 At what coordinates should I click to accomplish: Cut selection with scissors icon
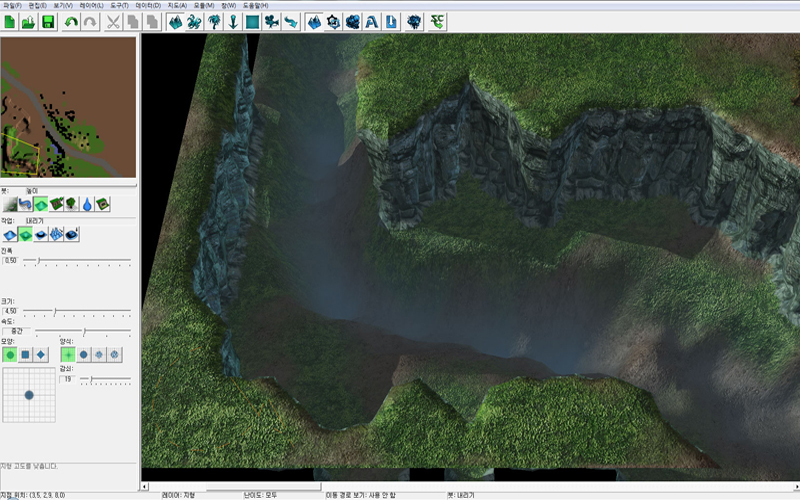coord(113,22)
